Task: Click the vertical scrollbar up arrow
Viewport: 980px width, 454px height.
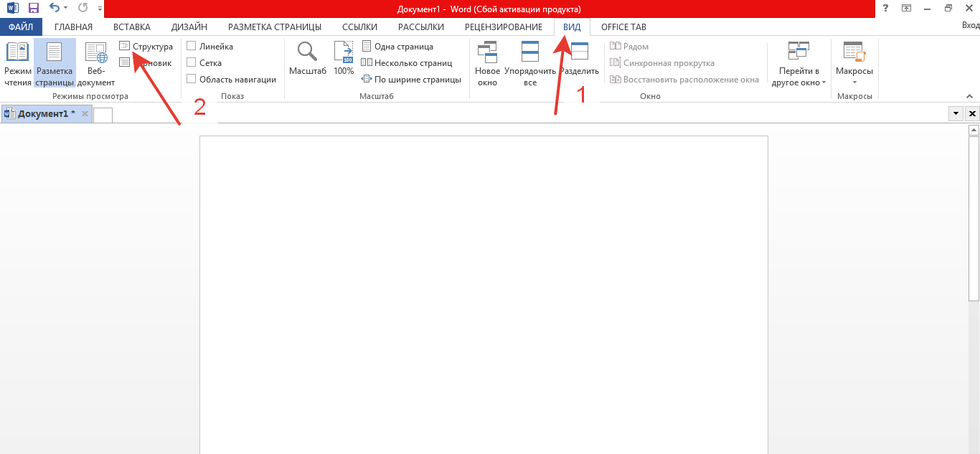Action: point(974,131)
